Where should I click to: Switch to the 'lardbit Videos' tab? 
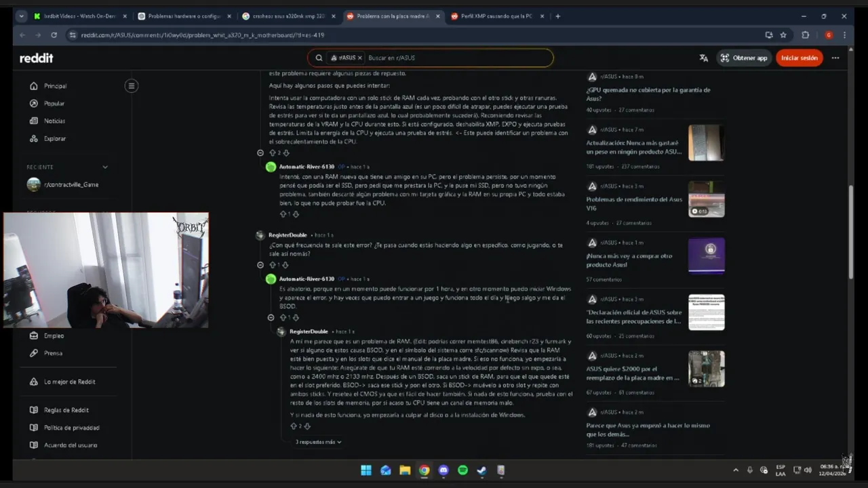80,16
